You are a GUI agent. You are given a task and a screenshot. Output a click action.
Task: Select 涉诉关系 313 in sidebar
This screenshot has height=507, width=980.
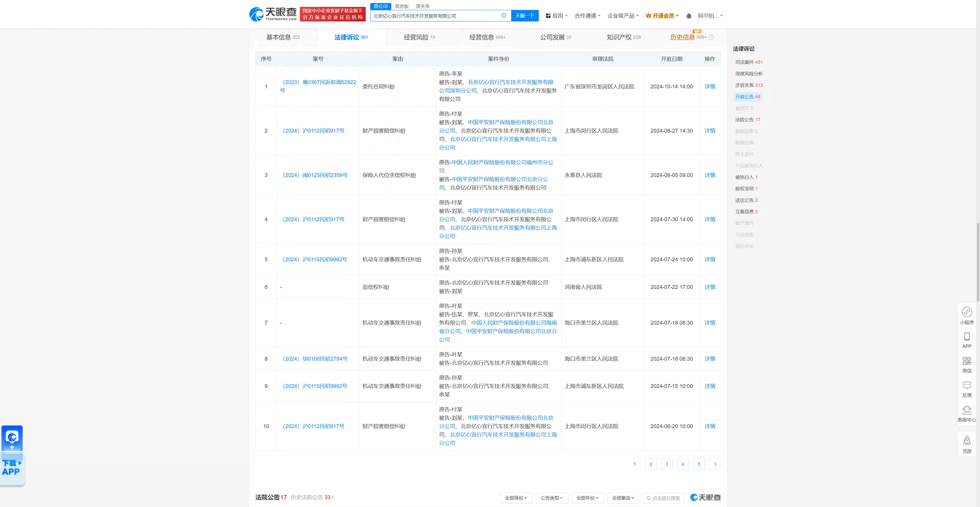[x=749, y=85]
